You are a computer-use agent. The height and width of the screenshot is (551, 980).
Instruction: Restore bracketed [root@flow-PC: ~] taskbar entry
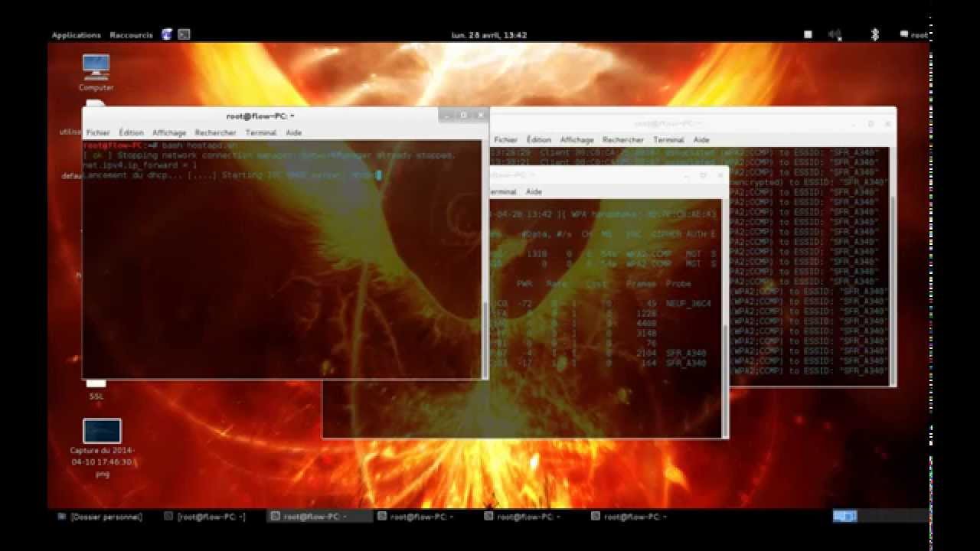coord(205,517)
